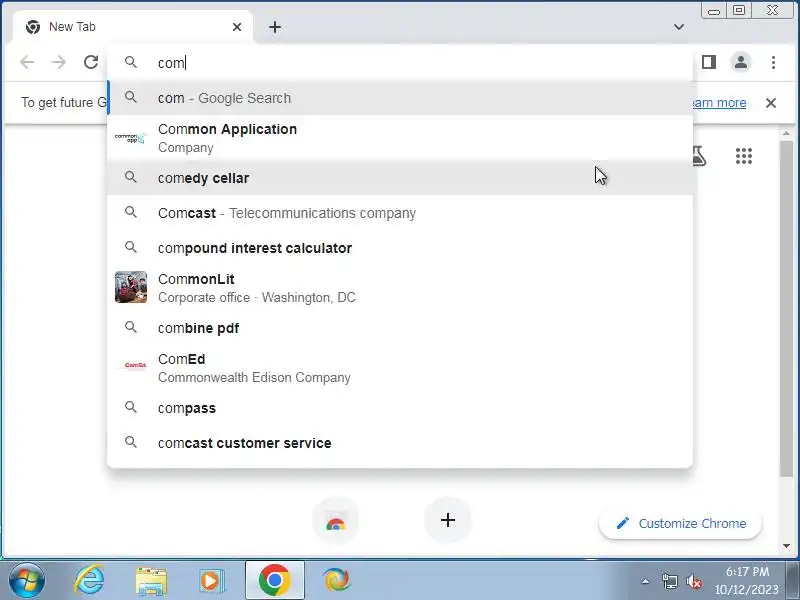This screenshot has width=800, height=600.
Task: Open the profile avatar icon
Action: point(741,62)
